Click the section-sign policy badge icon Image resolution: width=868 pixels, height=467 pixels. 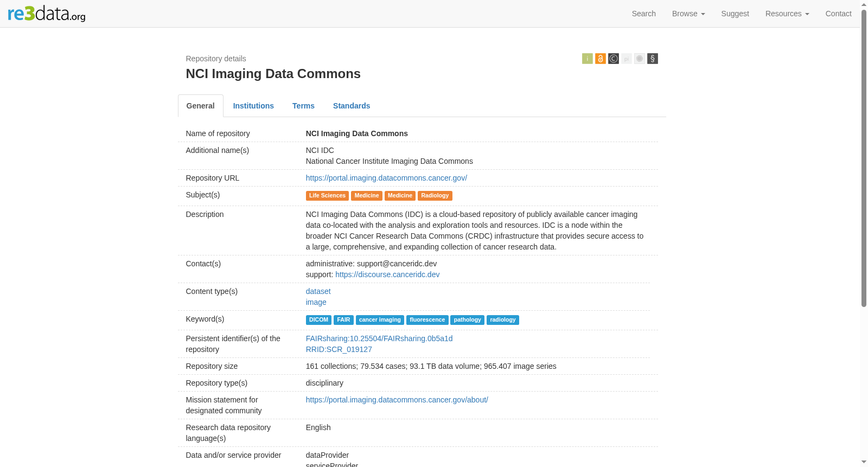pyautogui.click(x=652, y=59)
